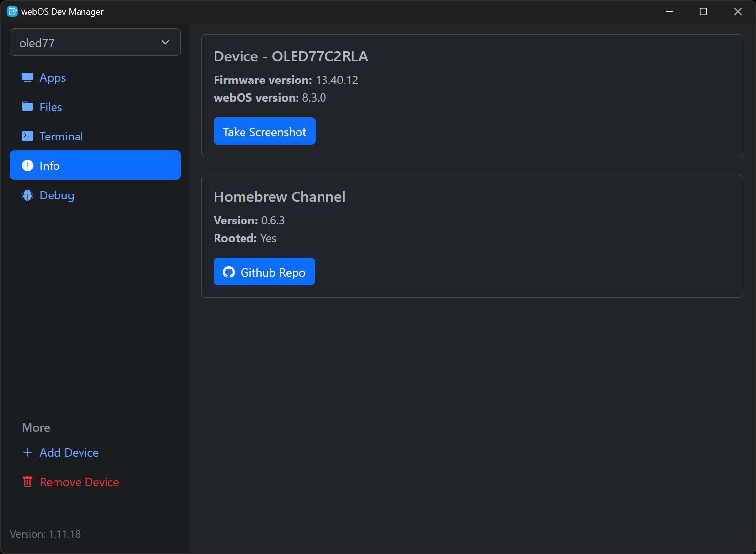756x554 pixels.
Task: Click the Terminal prompt icon
Action: 27,137
